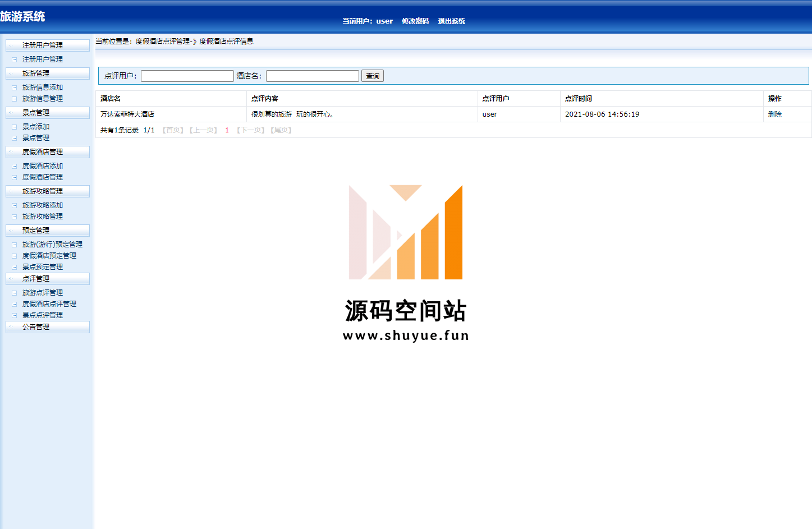Open 景点添加 in sidebar

tap(36, 126)
